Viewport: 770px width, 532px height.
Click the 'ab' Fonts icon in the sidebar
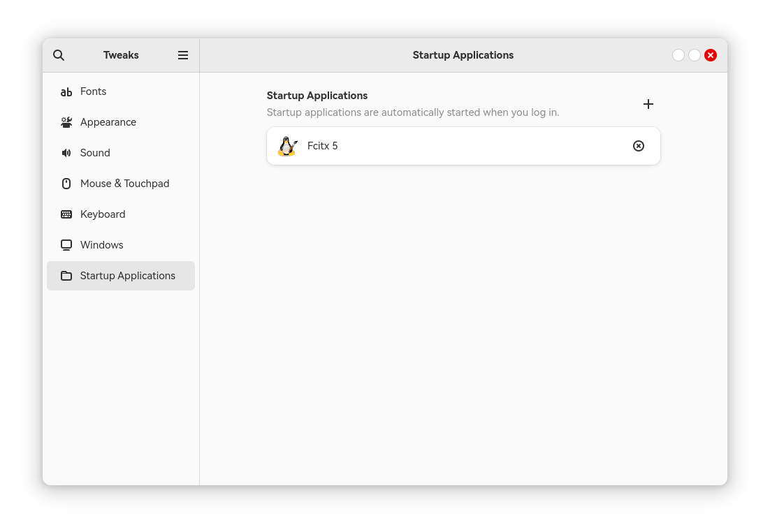[66, 91]
